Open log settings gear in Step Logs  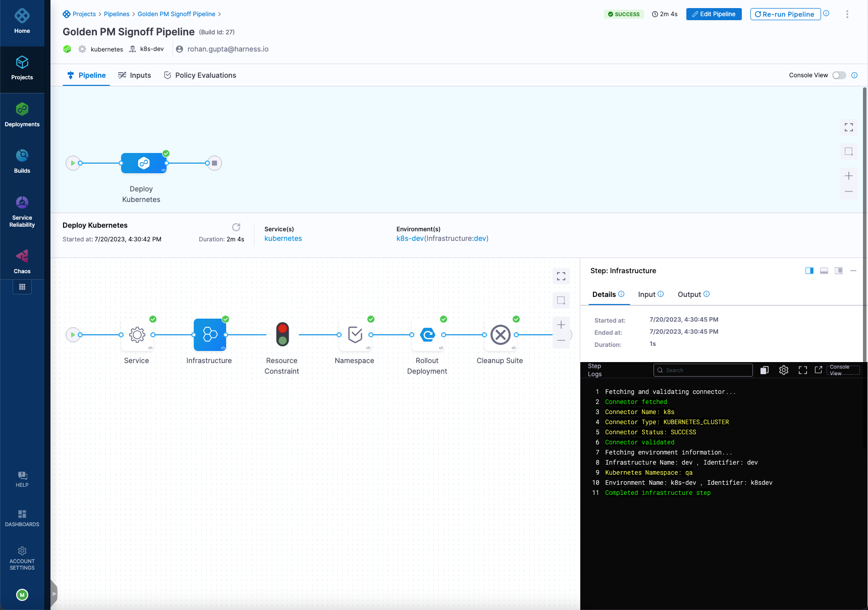pos(783,370)
